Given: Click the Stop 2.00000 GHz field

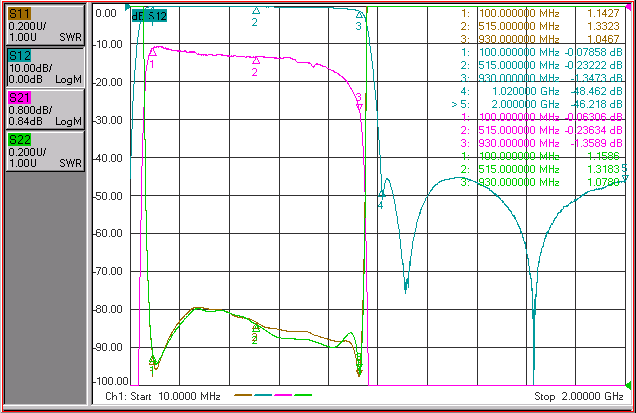Looking at the screenshot, I should point(579,396).
